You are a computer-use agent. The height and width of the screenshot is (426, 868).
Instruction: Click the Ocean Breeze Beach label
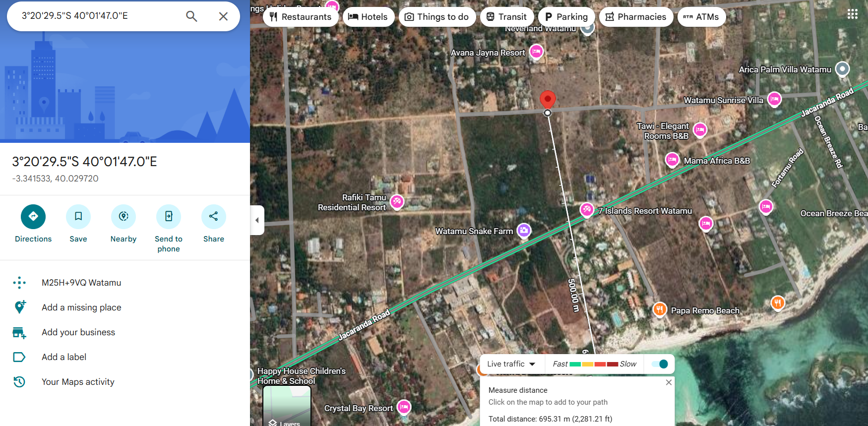[x=834, y=213]
